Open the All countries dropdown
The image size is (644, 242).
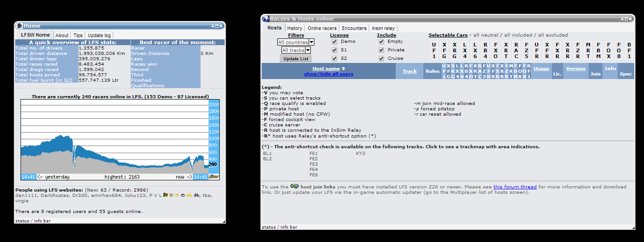[x=296, y=42]
